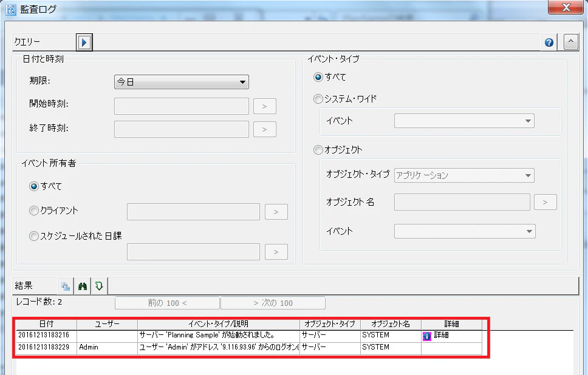Open the イベント dropdown below オブジェクト名
The image size is (588, 375).
pos(465,231)
